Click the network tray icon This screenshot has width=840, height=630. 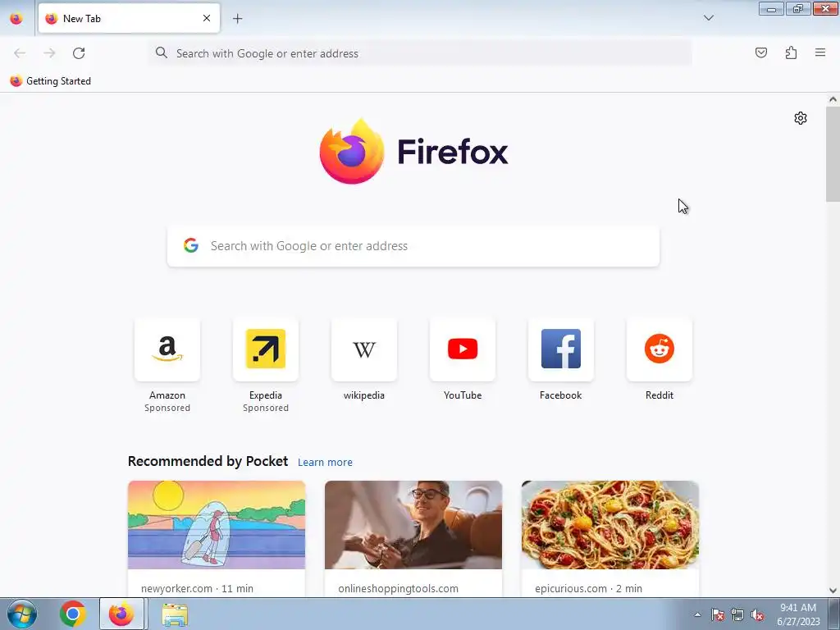tap(737, 614)
